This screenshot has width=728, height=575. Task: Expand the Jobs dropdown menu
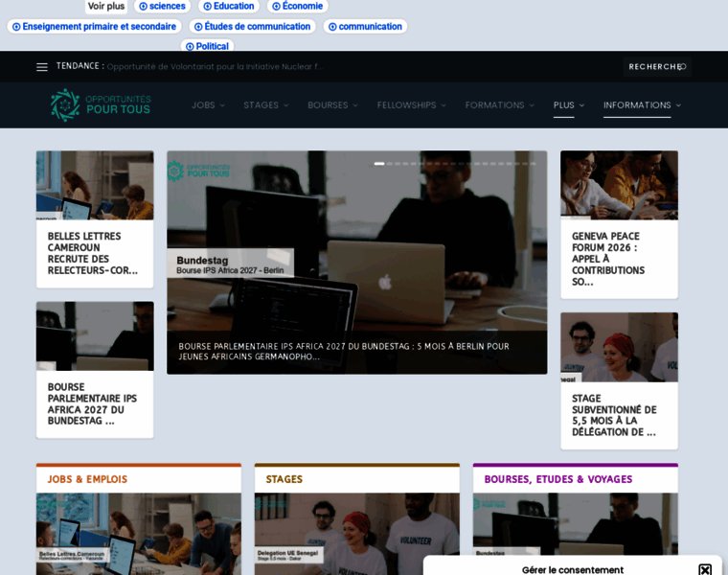pos(208,105)
